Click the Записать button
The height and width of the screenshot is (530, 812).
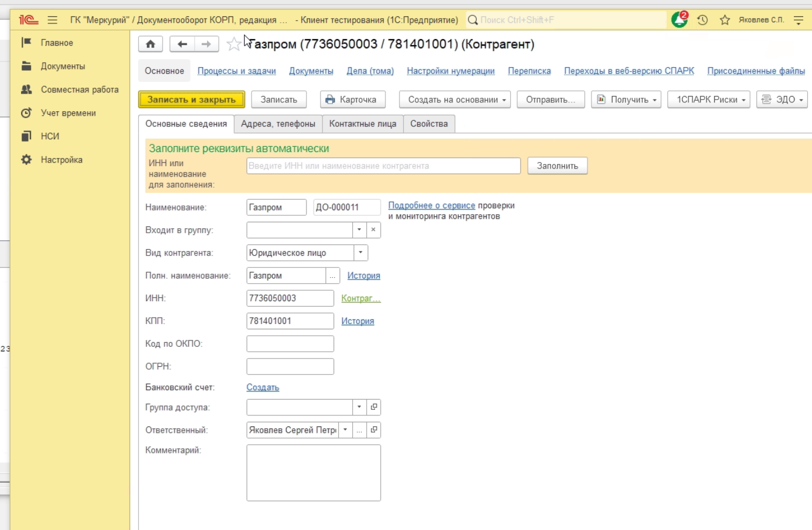click(279, 99)
